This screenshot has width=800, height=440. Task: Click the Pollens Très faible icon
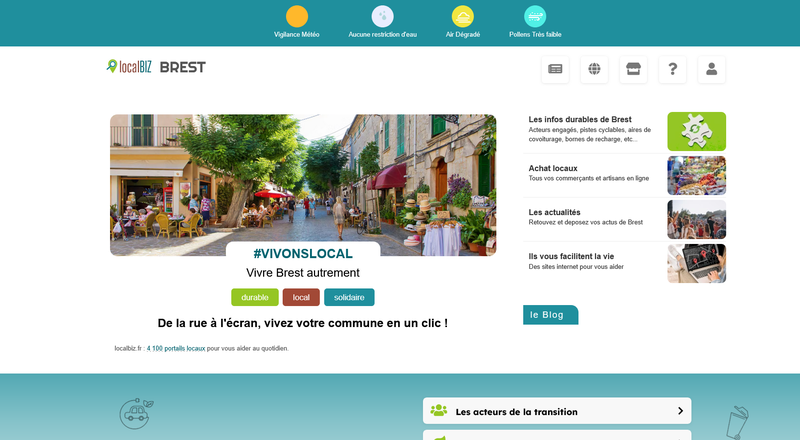point(535,16)
